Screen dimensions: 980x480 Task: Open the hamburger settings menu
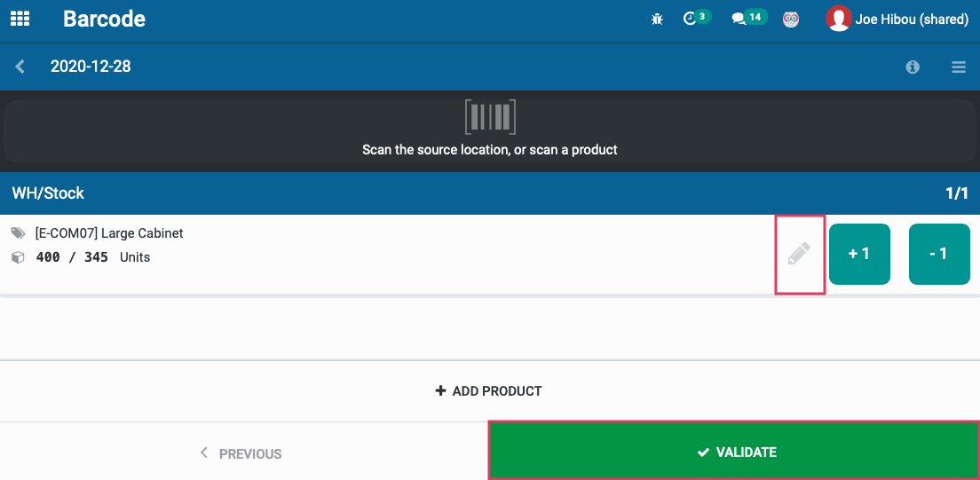coord(959,67)
